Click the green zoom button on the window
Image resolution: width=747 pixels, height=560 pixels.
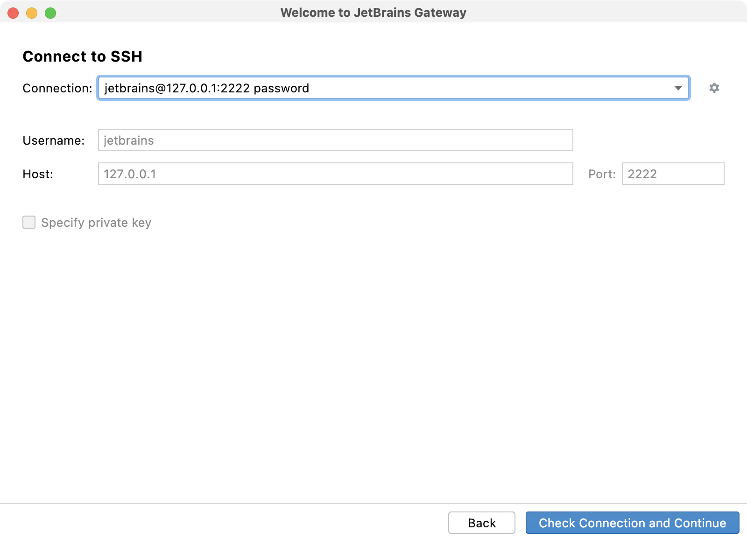(x=49, y=13)
